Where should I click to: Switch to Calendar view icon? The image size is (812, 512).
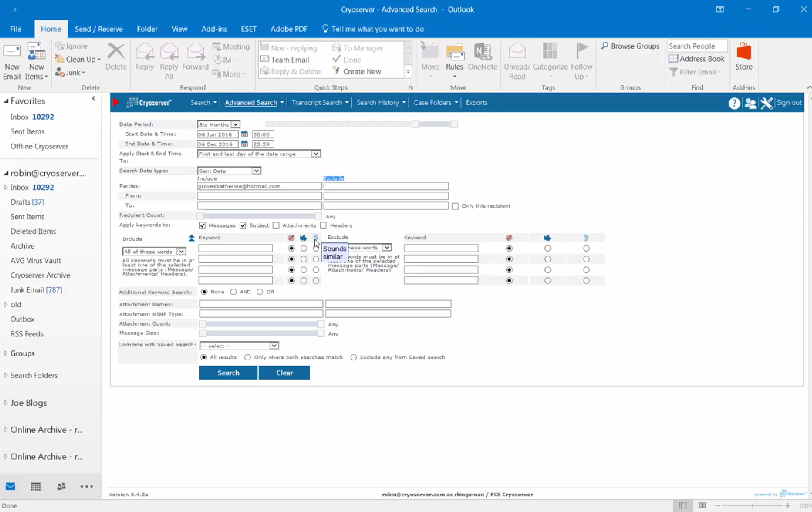pos(36,486)
